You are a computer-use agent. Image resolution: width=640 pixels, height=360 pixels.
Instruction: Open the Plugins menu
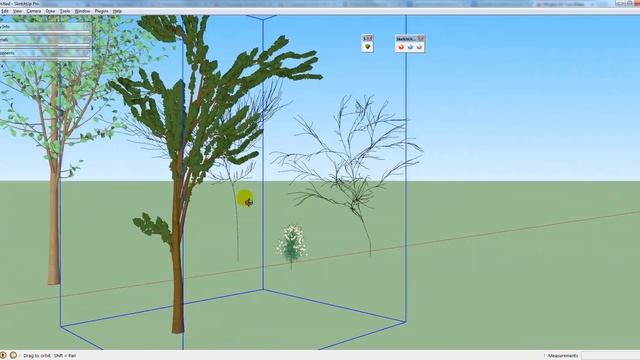(x=101, y=11)
